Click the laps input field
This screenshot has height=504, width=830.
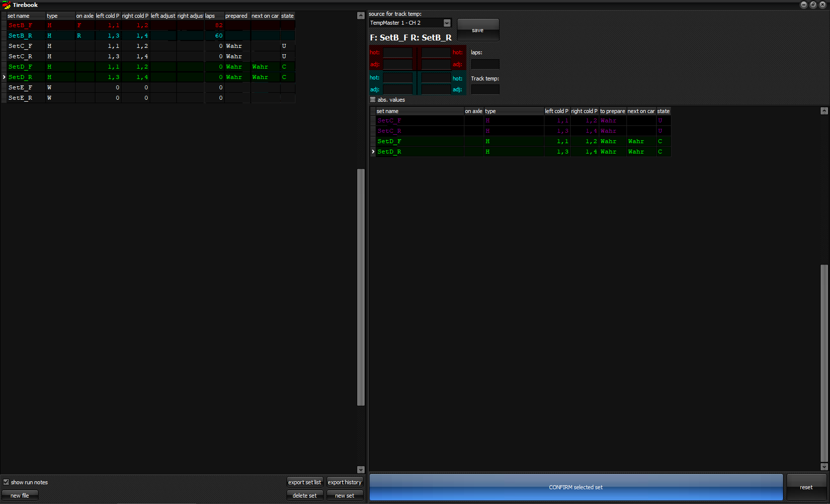coord(485,64)
